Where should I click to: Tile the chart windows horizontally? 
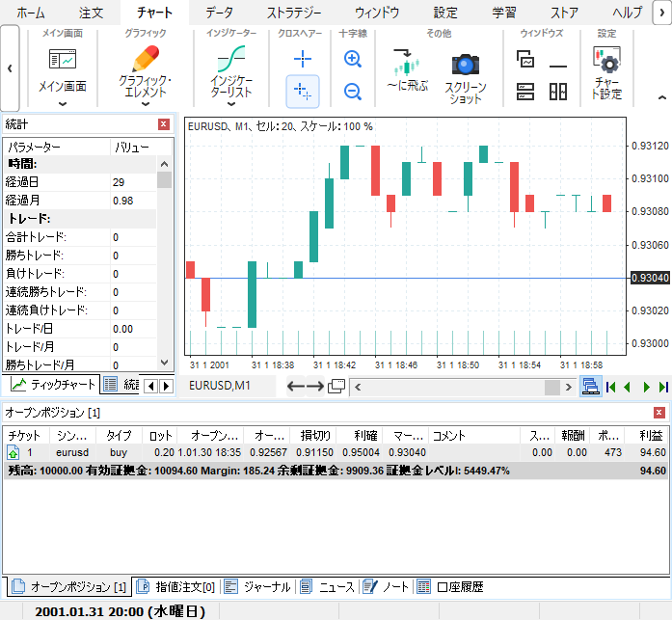(x=525, y=92)
